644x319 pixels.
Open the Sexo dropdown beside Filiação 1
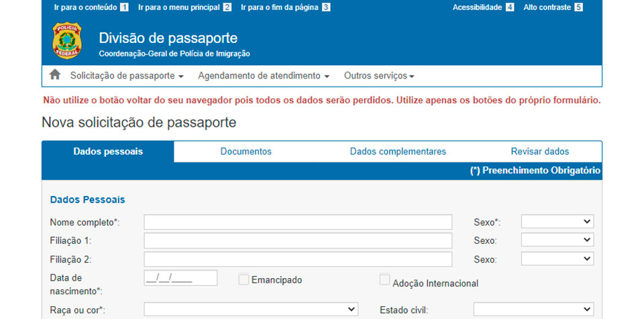(x=557, y=240)
